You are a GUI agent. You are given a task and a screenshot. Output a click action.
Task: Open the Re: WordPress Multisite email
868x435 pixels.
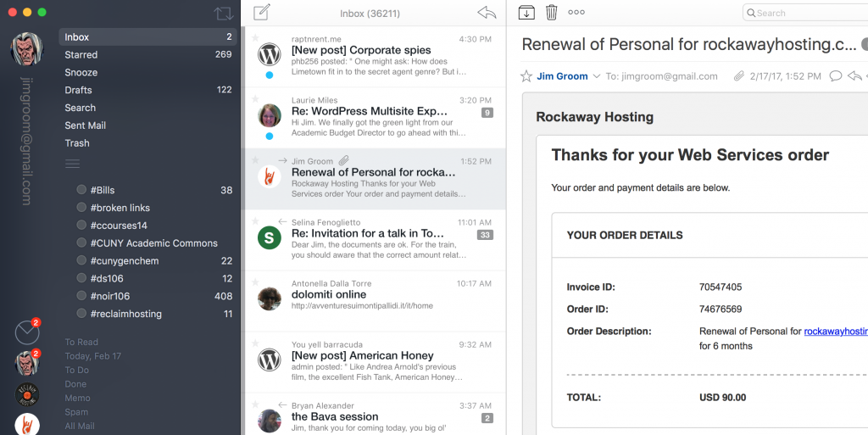pyautogui.click(x=376, y=118)
